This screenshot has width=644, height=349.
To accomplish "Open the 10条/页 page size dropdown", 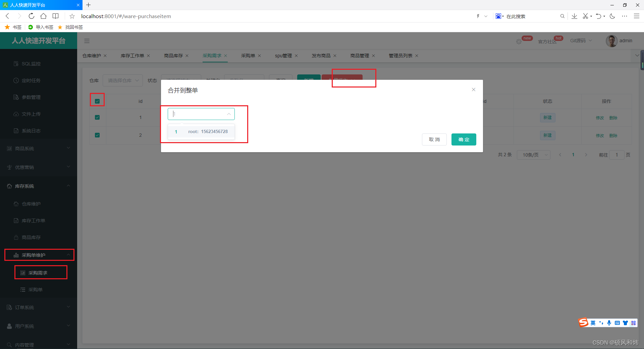I will coord(533,155).
